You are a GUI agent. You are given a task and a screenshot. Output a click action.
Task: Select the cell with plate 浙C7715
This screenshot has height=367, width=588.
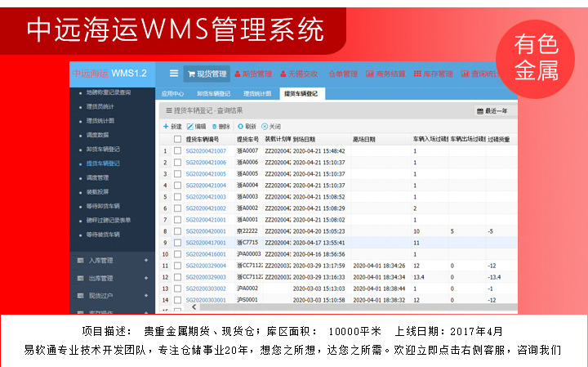247,243
